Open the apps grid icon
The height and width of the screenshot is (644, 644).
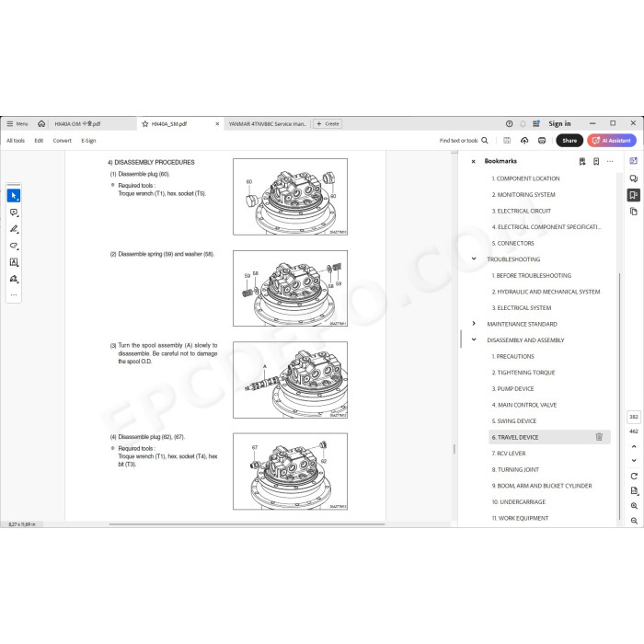tap(536, 123)
